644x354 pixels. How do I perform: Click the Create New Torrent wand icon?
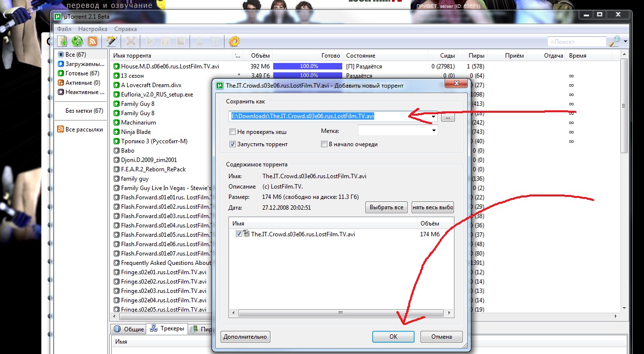(111, 41)
